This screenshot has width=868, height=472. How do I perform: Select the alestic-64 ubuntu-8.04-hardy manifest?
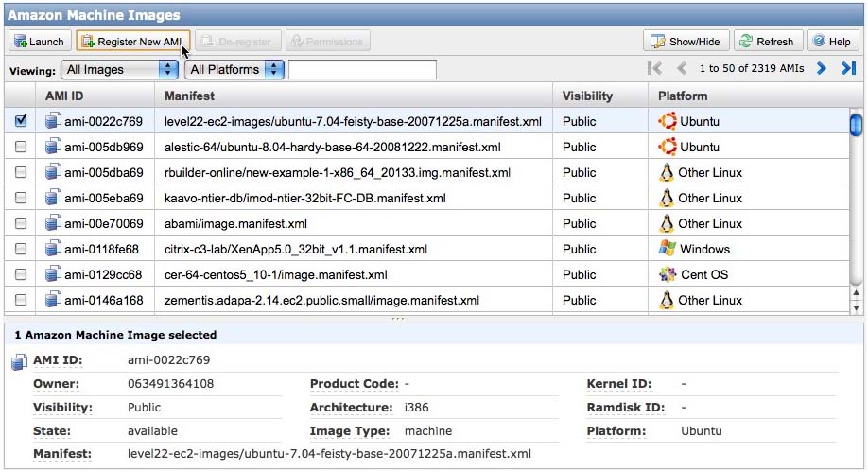(x=332, y=147)
